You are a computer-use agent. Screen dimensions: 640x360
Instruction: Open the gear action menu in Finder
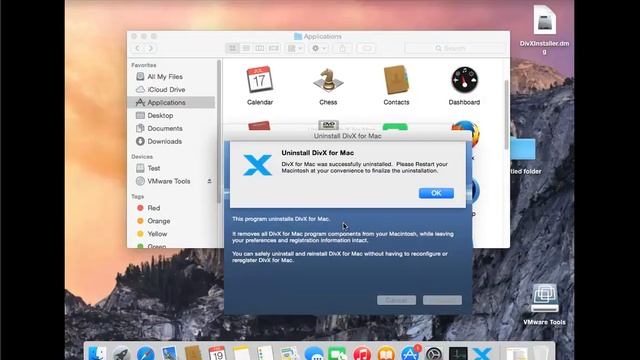(x=318, y=48)
